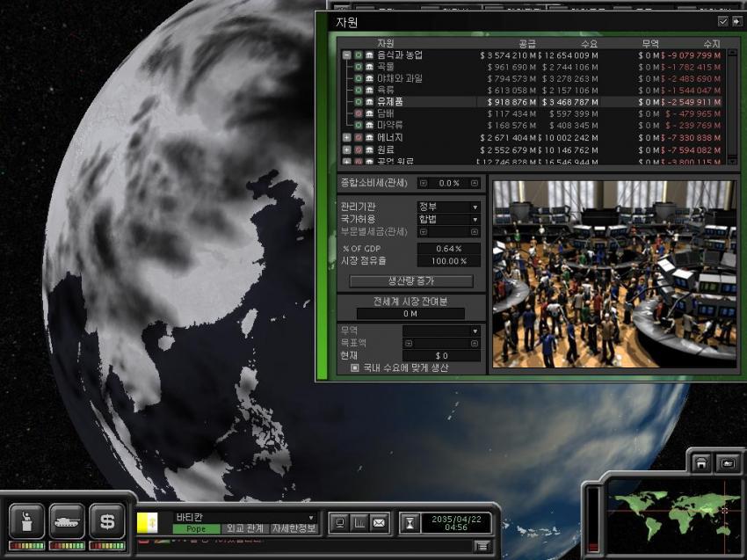Click the economy status gauge bar
The height and width of the screenshot is (560, 747).
point(106,546)
